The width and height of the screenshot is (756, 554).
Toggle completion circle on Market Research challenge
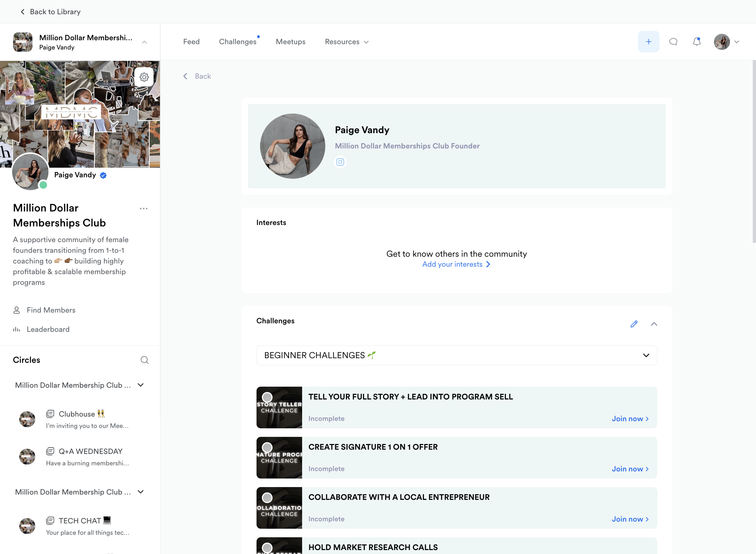pyautogui.click(x=267, y=548)
